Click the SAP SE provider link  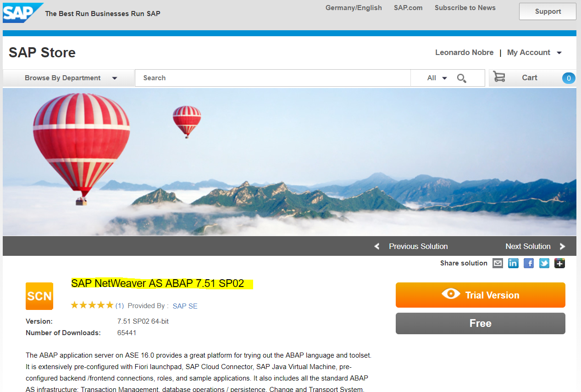pos(185,306)
